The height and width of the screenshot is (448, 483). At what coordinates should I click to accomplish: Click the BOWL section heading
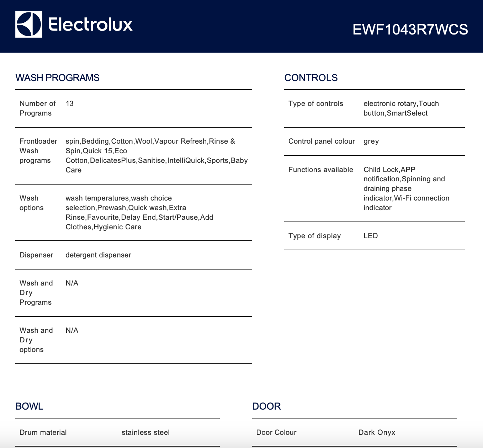[x=29, y=406]
